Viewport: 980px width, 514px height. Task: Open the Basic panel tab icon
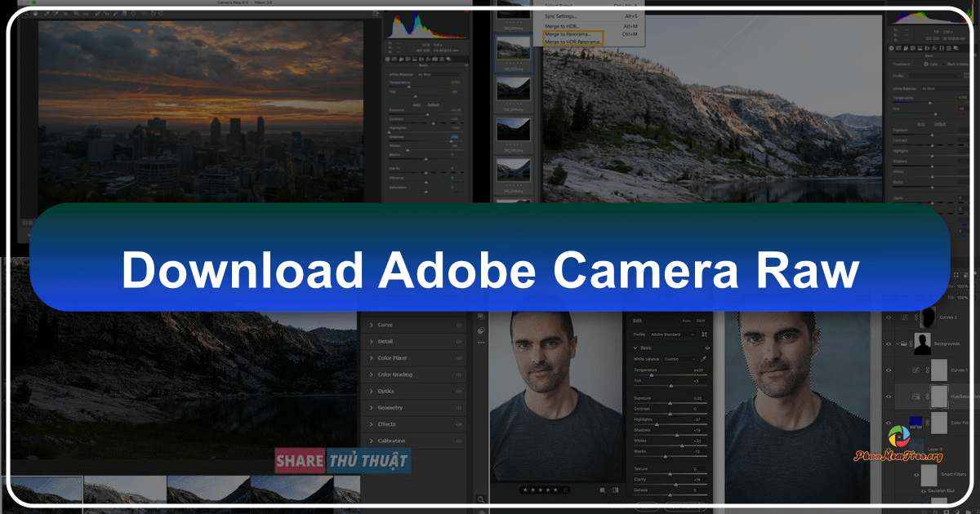coord(387,59)
